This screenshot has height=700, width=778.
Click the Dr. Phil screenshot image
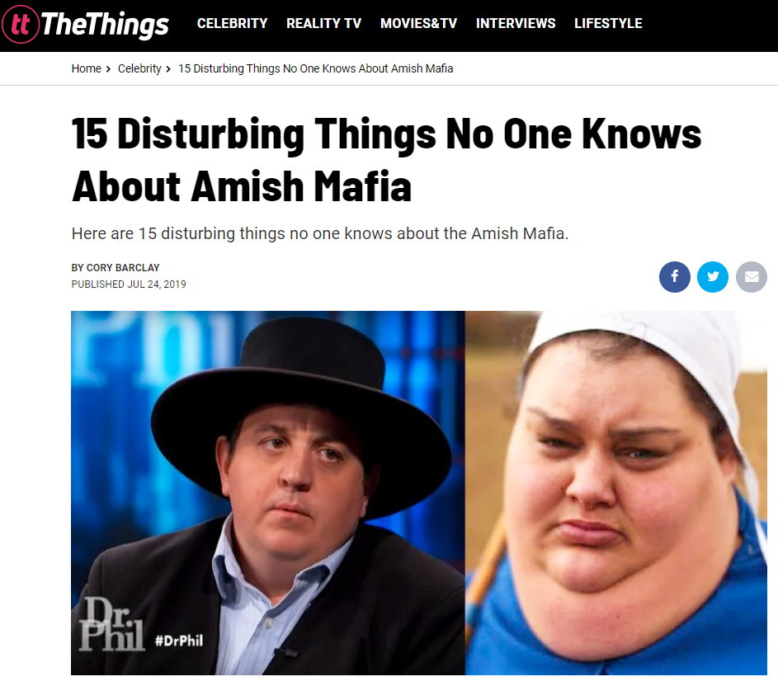[268, 493]
